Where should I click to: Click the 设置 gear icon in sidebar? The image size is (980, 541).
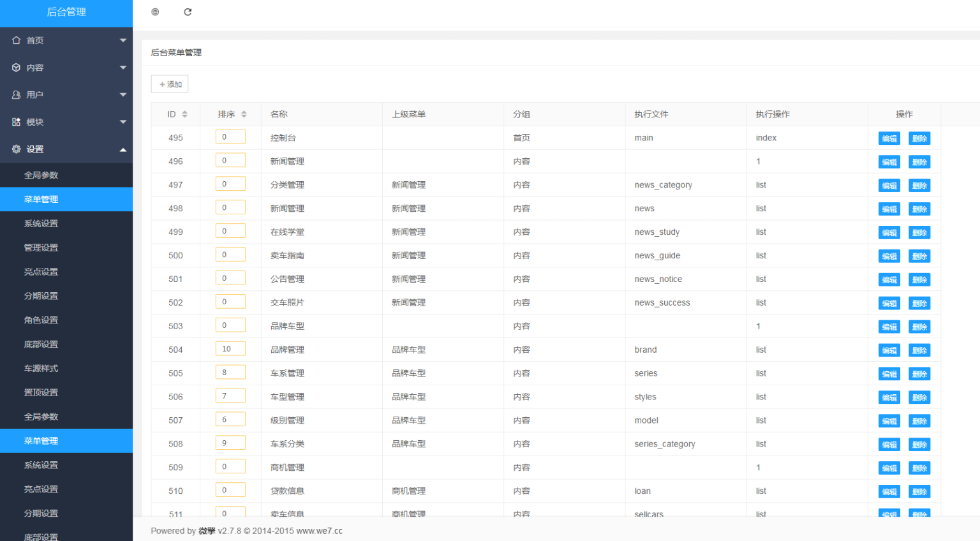point(15,149)
